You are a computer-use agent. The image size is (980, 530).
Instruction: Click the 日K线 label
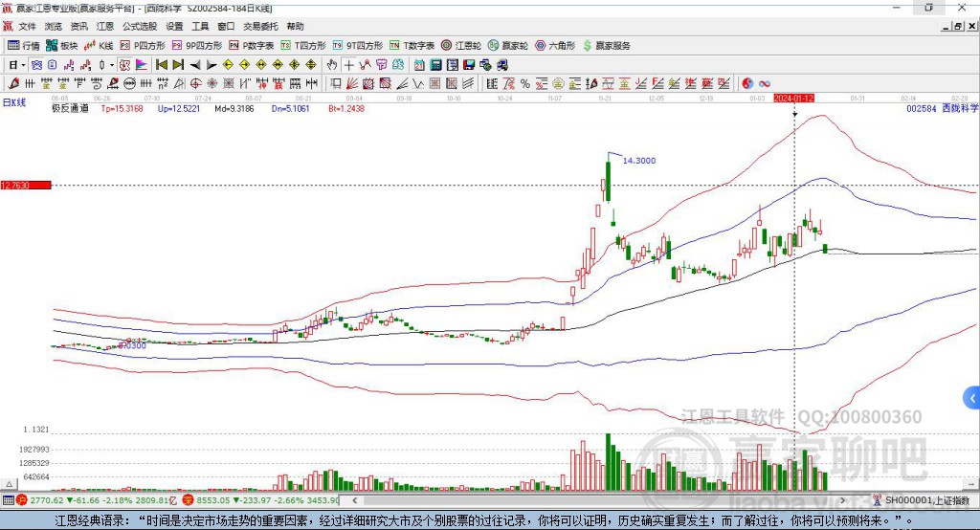tap(14, 102)
